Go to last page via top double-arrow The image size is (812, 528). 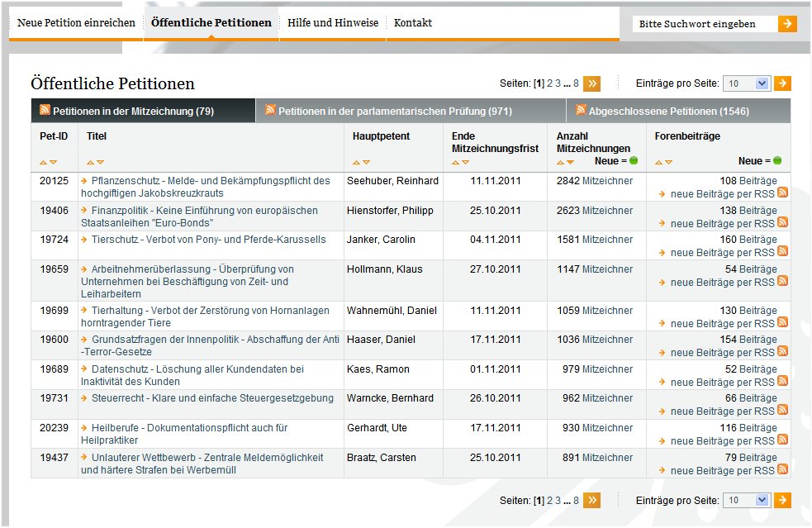(592, 83)
